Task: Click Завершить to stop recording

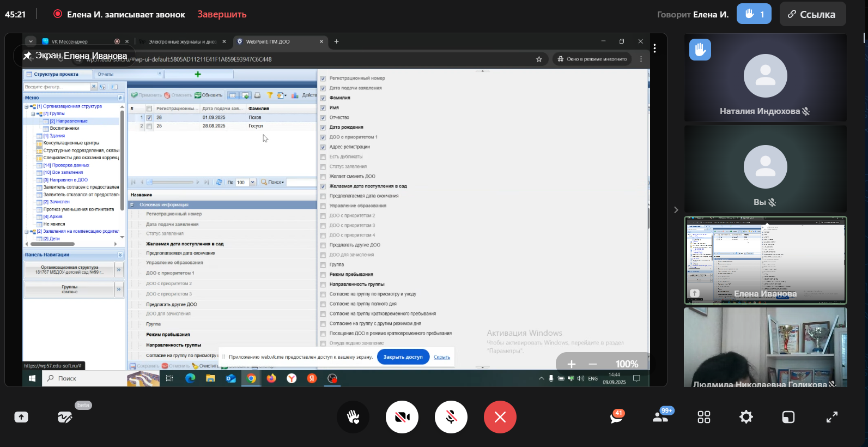Action: point(222,14)
